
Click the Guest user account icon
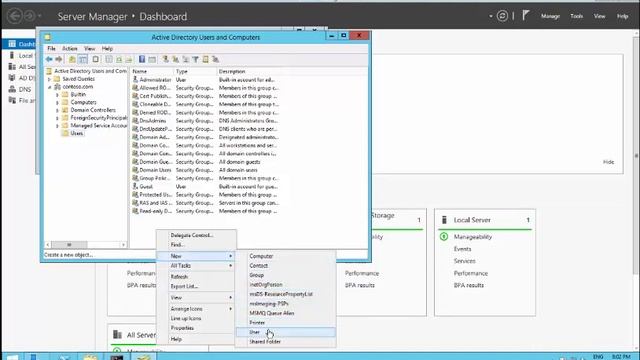tap(135, 186)
